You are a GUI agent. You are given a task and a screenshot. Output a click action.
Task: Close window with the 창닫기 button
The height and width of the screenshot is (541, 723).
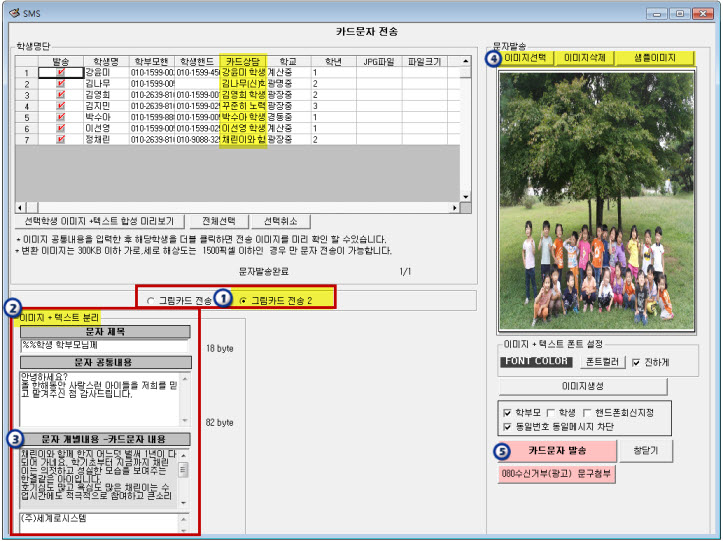click(x=646, y=451)
